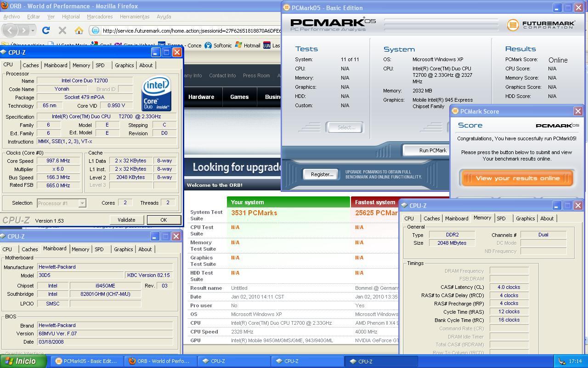Switch to the first CPU-Z taskbar item
This screenshot has height=368, width=588.
(233, 361)
